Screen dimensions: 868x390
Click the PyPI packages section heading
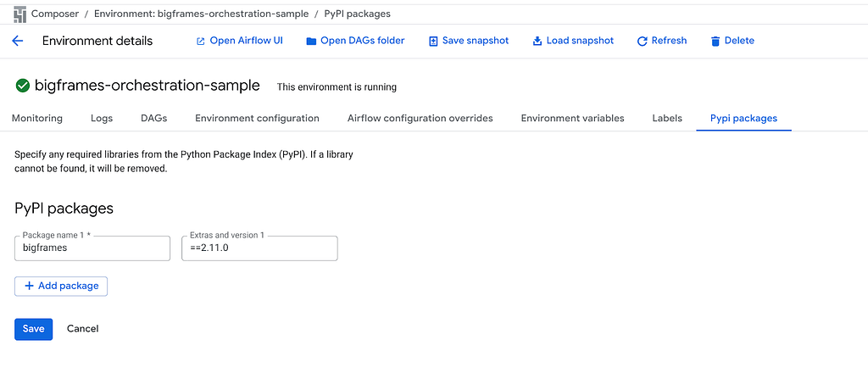(x=64, y=209)
